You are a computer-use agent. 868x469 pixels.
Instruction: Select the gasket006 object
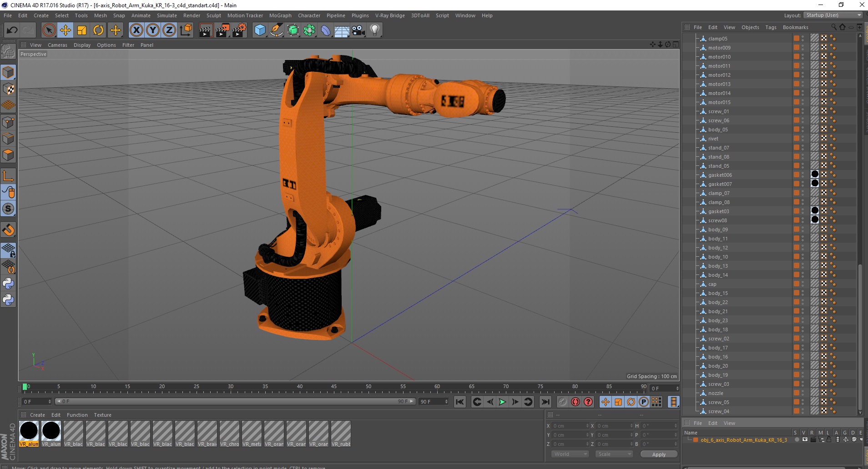(720, 175)
